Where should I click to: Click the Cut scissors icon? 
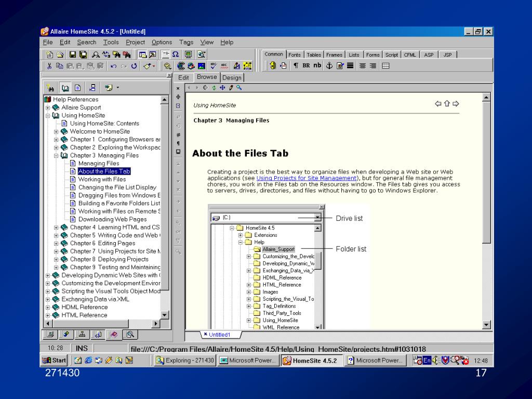click(x=49, y=66)
